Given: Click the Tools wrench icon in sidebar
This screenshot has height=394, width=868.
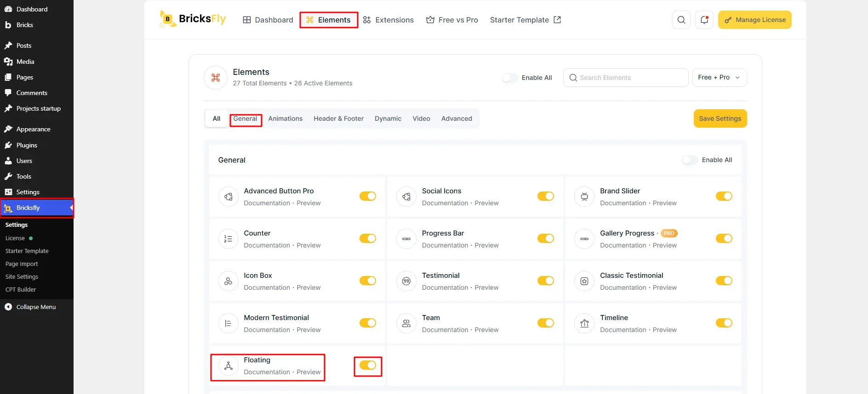Looking at the screenshot, I should pos(8,176).
